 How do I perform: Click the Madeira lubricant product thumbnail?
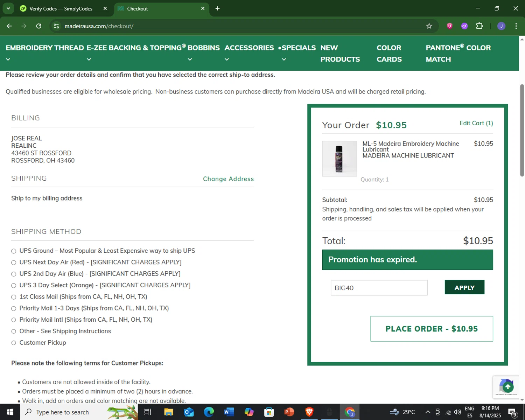[339, 159]
